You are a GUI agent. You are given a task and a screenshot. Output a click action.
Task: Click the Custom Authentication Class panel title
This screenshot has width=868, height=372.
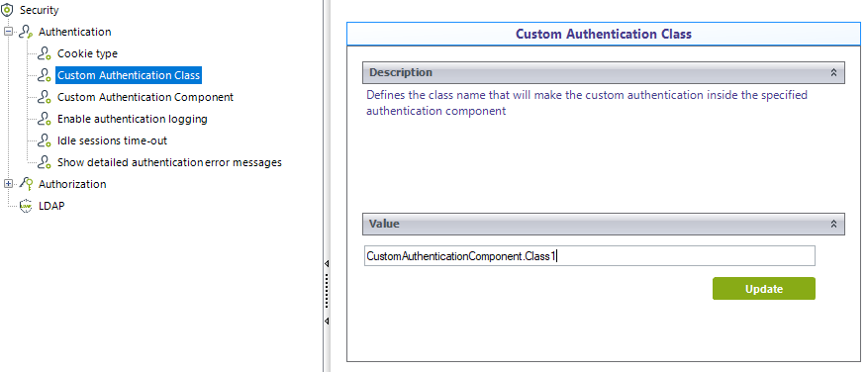(604, 34)
